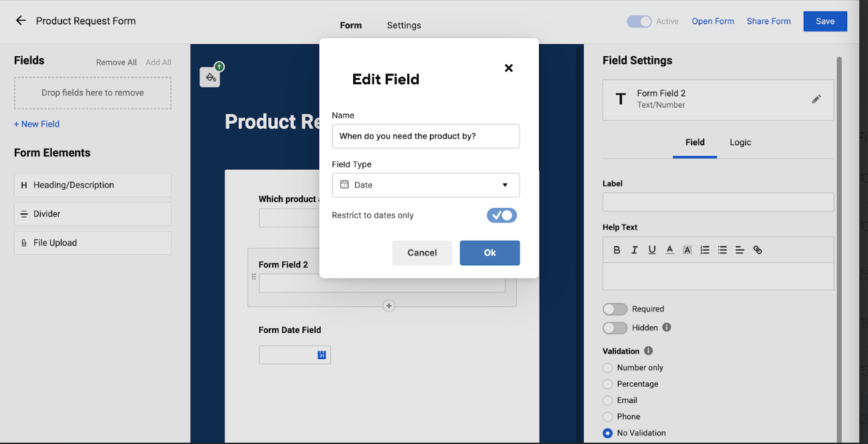Save the form
The height and width of the screenshot is (444, 868).
coord(825,21)
